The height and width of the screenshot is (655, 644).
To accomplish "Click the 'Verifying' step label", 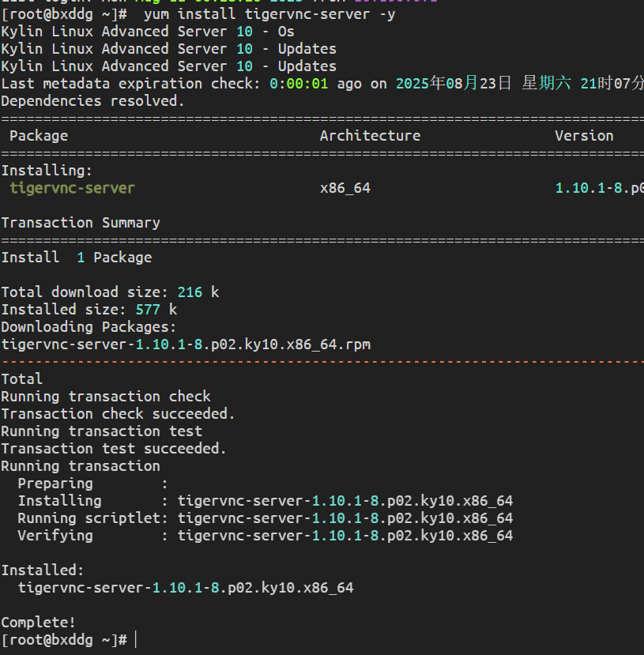I will click(x=55, y=536).
